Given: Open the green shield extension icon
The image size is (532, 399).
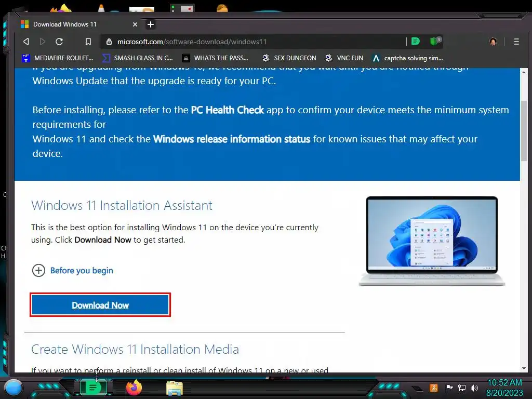Looking at the screenshot, I should pyautogui.click(x=435, y=41).
